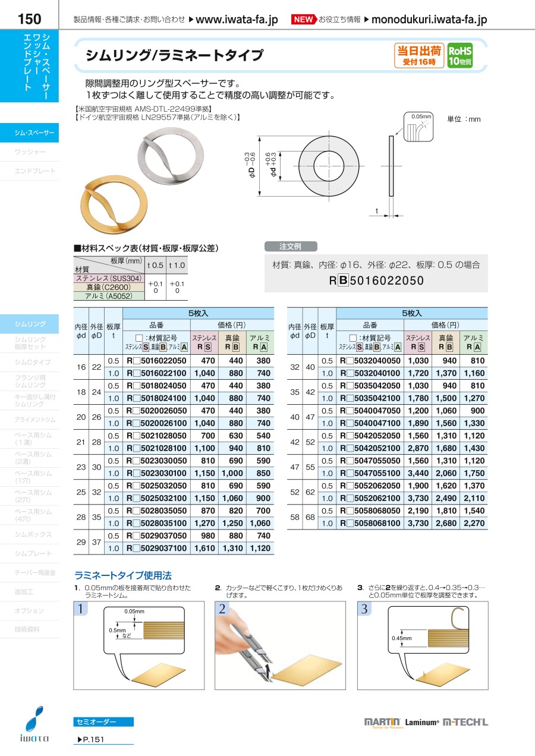Click the Laminum brand logo
Image resolution: width=535 pixels, height=756 pixels.
(x=422, y=723)
